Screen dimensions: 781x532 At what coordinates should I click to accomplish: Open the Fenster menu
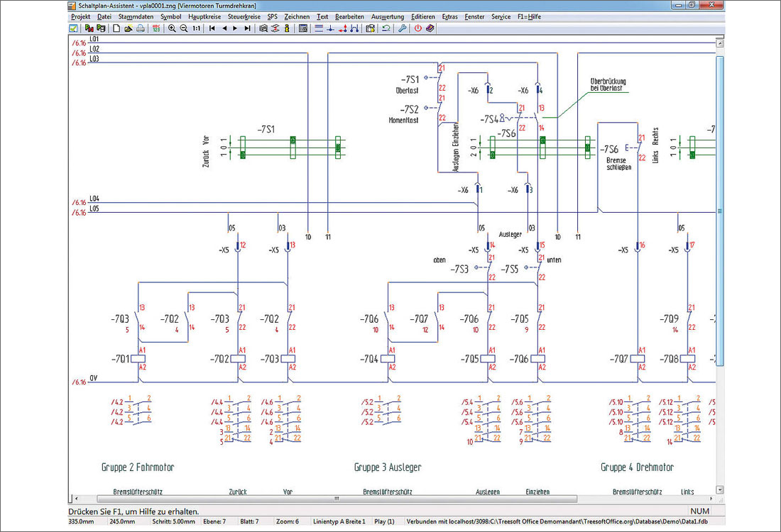tap(474, 17)
